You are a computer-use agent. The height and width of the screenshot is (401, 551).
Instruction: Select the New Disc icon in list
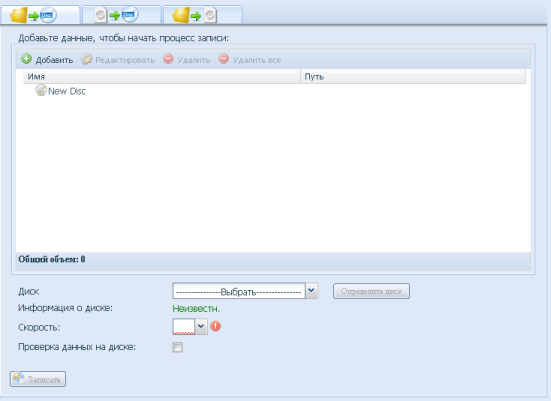(41, 90)
